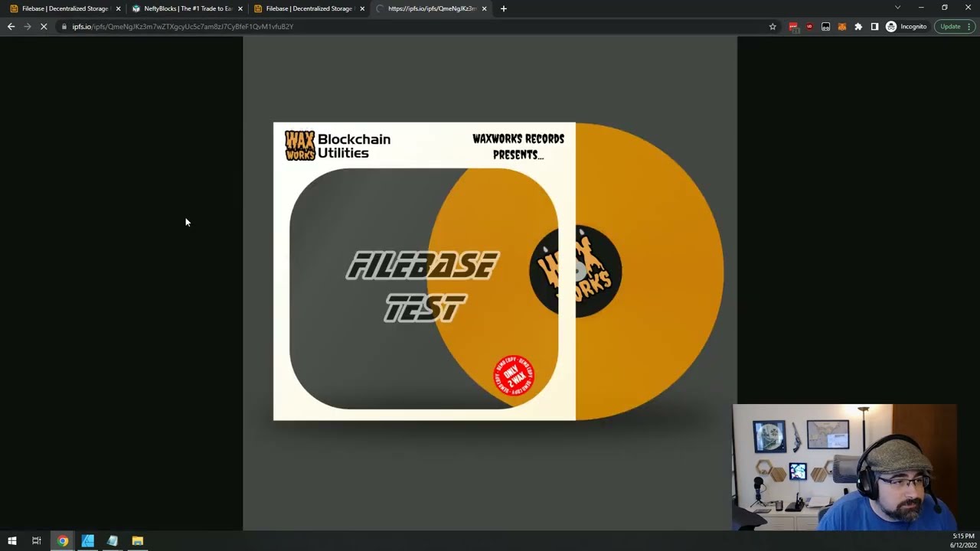Open the Notepad-like app in the taskbar
The width and height of the screenshot is (980, 551).
113,541
